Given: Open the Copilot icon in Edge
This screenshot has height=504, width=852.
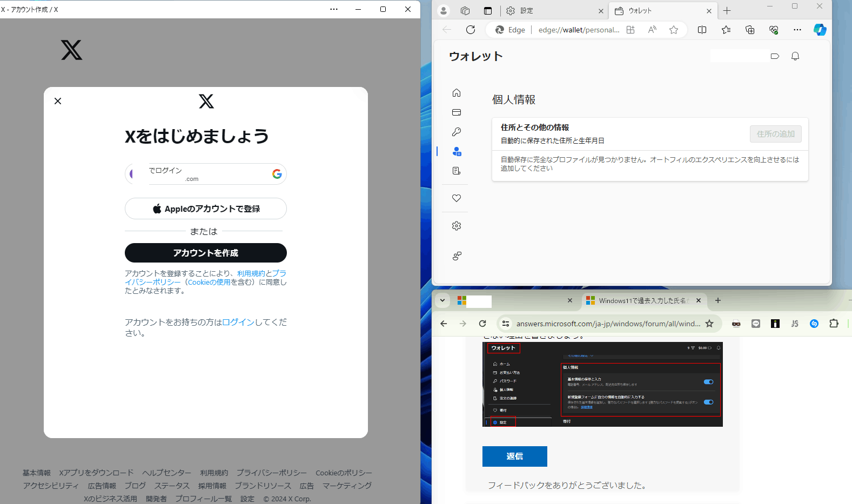Looking at the screenshot, I should pyautogui.click(x=820, y=30).
